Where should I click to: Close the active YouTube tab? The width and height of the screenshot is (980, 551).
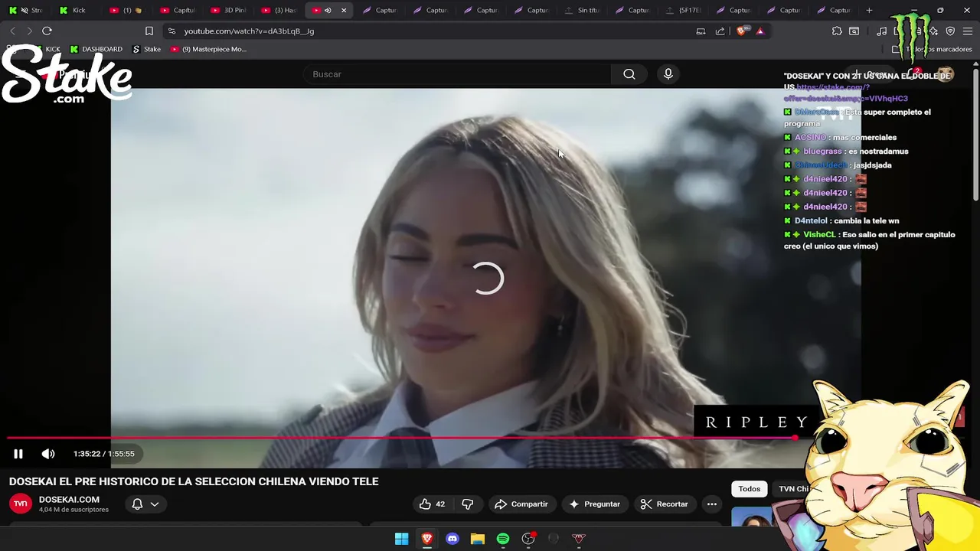[344, 10]
